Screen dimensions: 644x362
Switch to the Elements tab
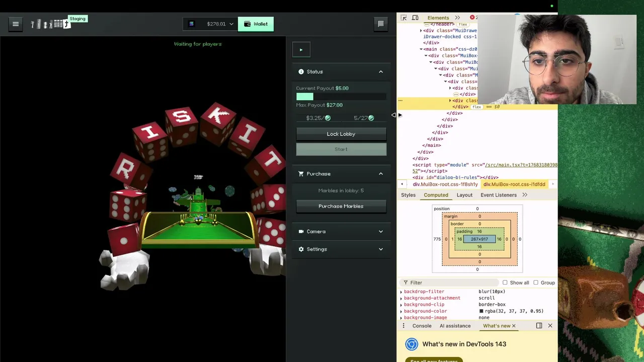click(x=438, y=18)
